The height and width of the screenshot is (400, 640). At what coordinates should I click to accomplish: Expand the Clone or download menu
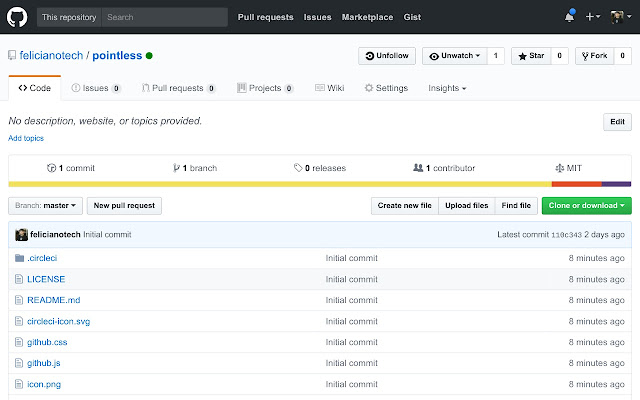[x=587, y=206]
